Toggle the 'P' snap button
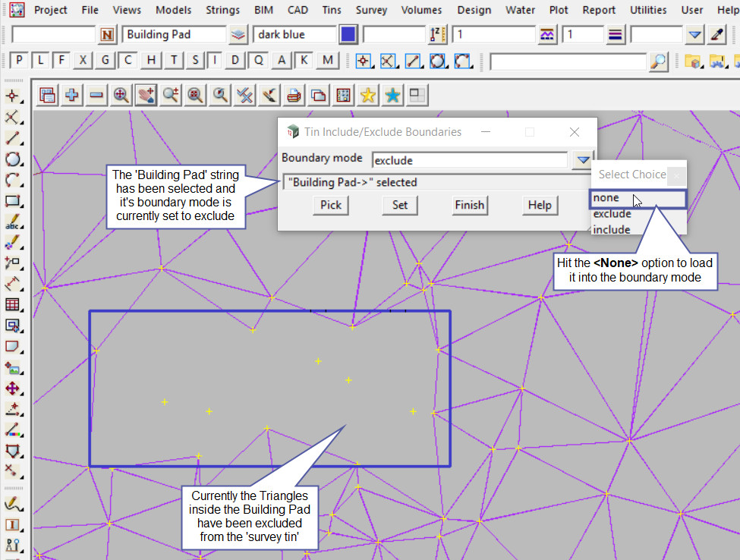The width and height of the screenshot is (740, 560). click(x=20, y=61)
